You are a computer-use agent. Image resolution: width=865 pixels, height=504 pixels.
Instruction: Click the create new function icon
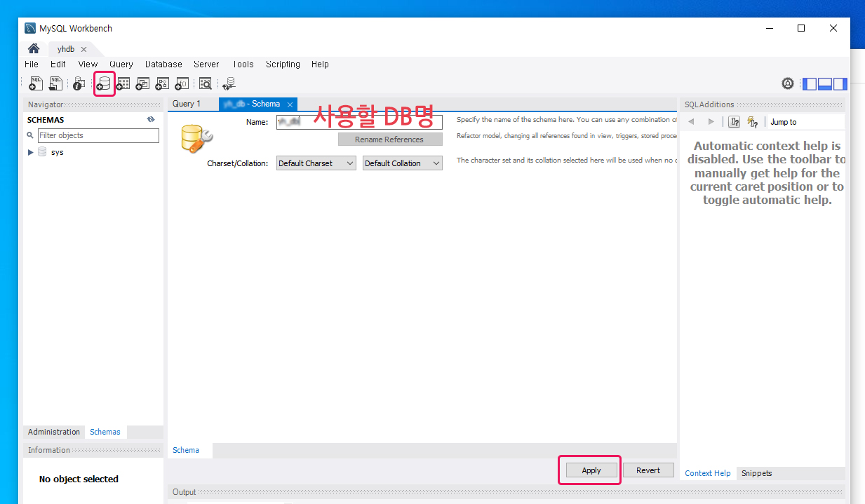pos(182,84)
